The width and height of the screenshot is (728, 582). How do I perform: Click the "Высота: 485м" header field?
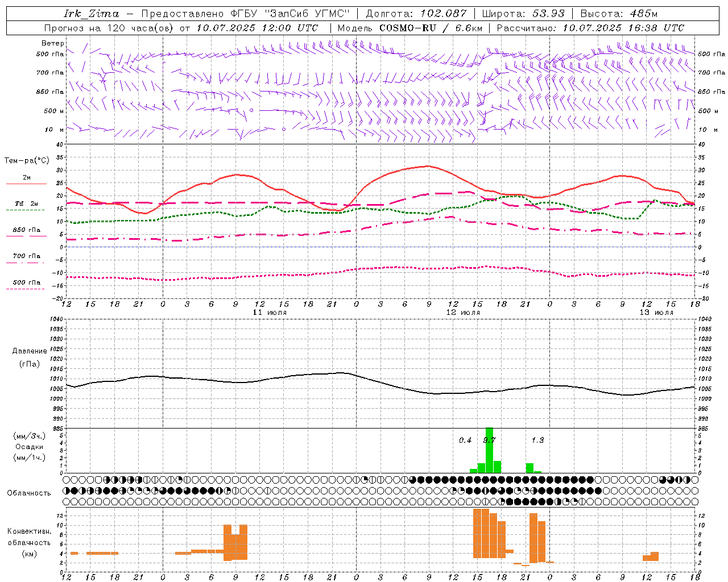coord(619,14)
